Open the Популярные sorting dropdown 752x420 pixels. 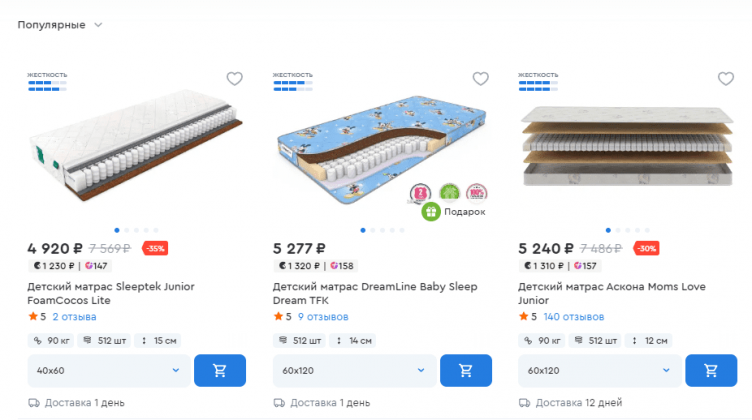(60, 25)
